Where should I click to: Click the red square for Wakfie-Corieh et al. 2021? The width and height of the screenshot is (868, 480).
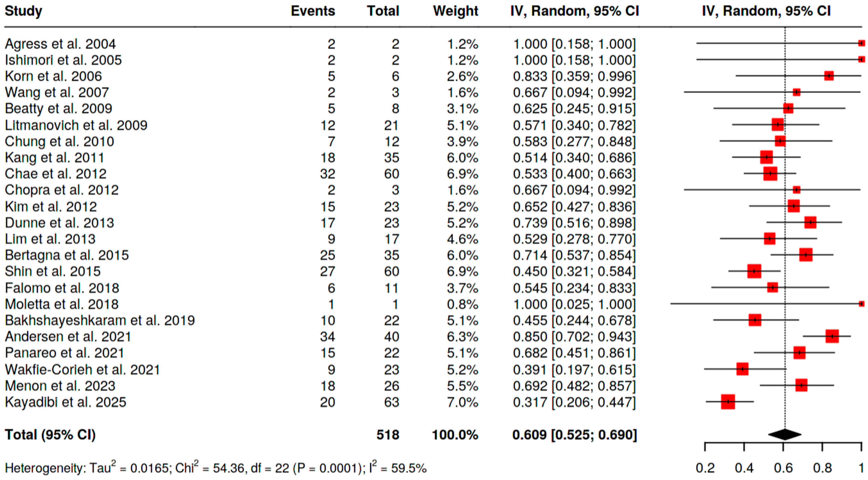pyautogui.click(x=742, y=369)
